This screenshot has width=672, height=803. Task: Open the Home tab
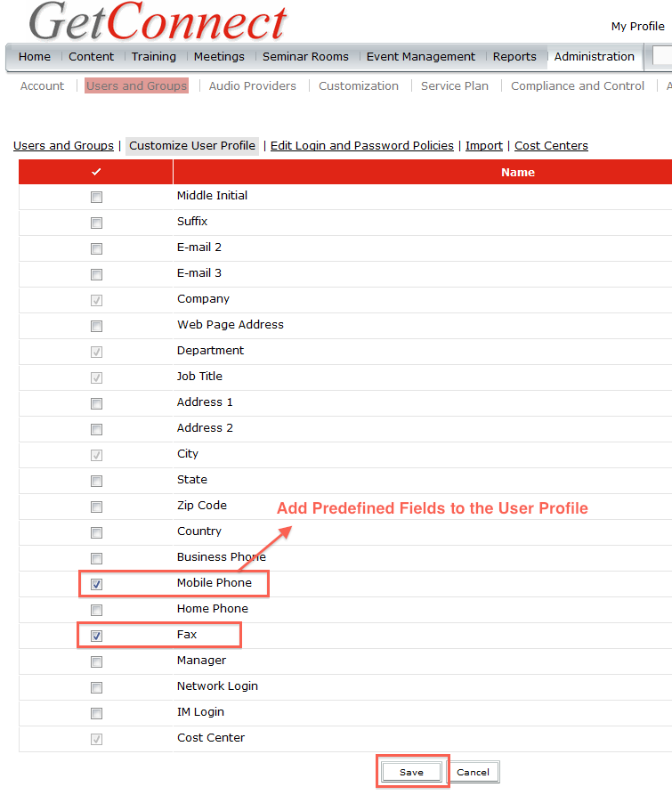tap(35, 56)
